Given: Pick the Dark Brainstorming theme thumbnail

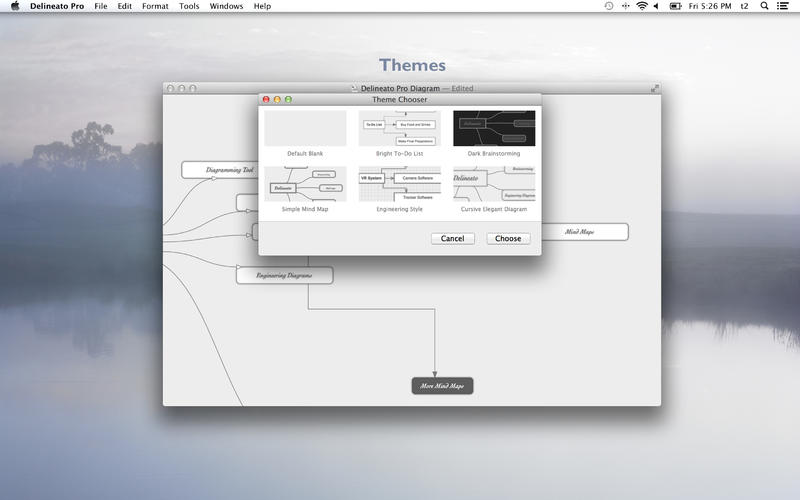Looking at the screenshot, I should [x=494, y=128].
